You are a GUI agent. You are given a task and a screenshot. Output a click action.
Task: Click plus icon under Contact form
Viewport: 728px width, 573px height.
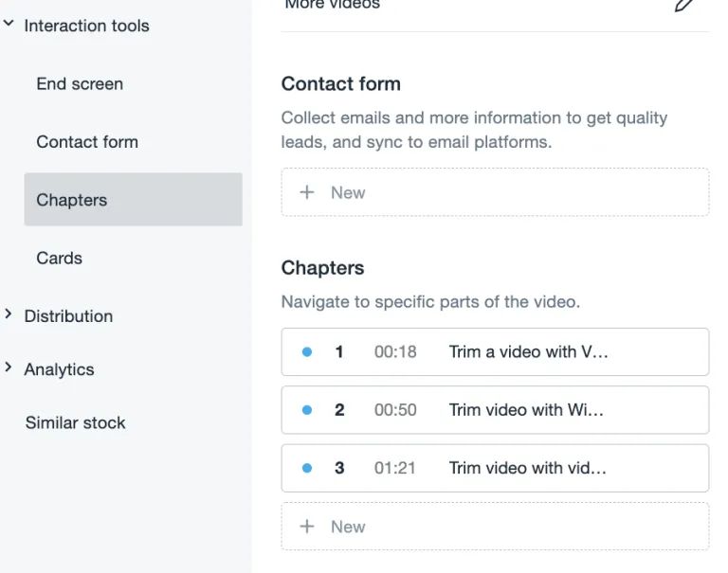click(307, 192)
